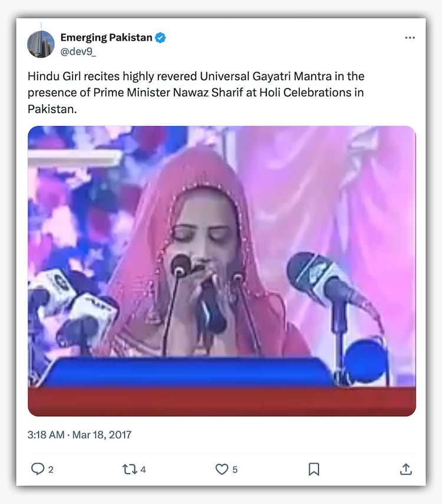The width and height of the screenshot is (442, 504).
Task: Open the Emerging Pakistan profile avatar
Action: 41,44
